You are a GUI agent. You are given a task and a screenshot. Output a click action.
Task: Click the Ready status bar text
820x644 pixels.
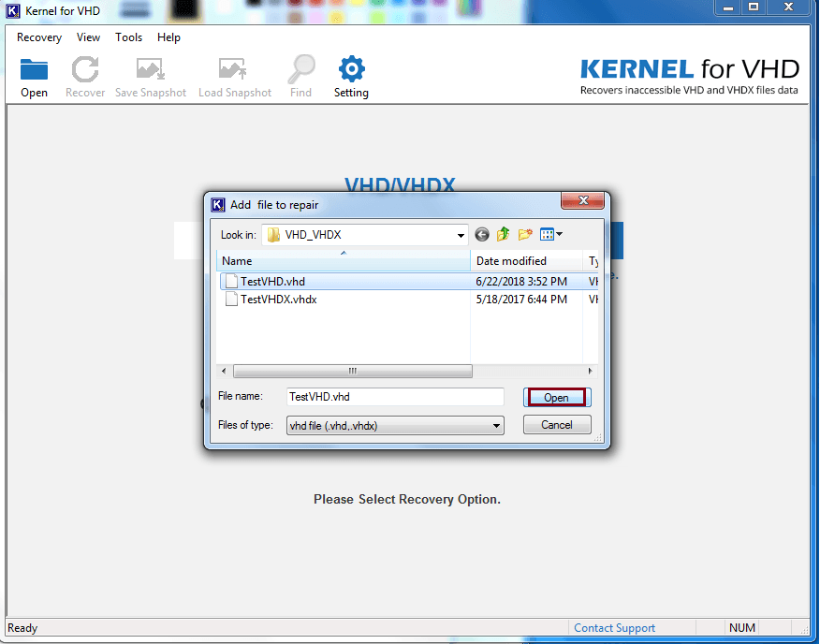pos(22,628)
